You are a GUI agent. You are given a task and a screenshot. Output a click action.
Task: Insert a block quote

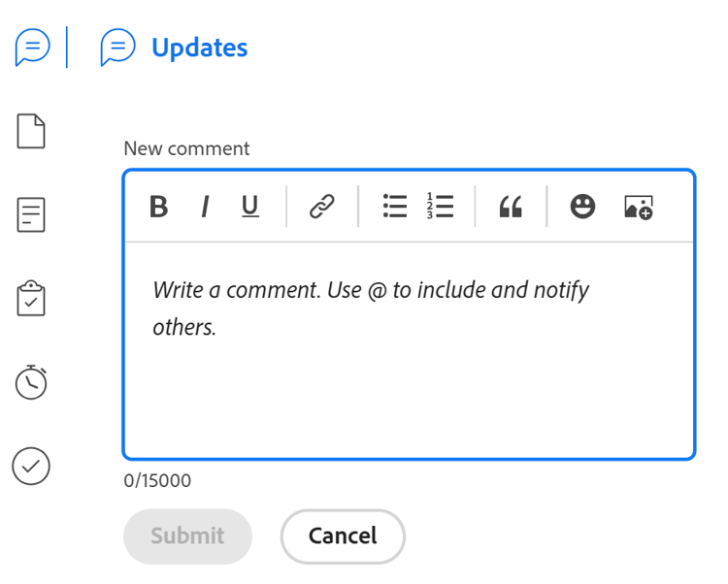pyautogui.click(x=511, y=207)
